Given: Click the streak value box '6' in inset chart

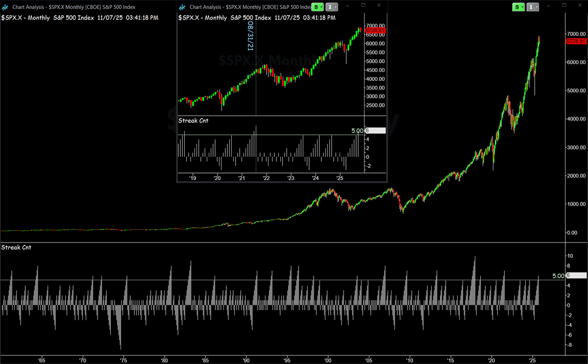Looking at the screenshot, I should [376, 131].
